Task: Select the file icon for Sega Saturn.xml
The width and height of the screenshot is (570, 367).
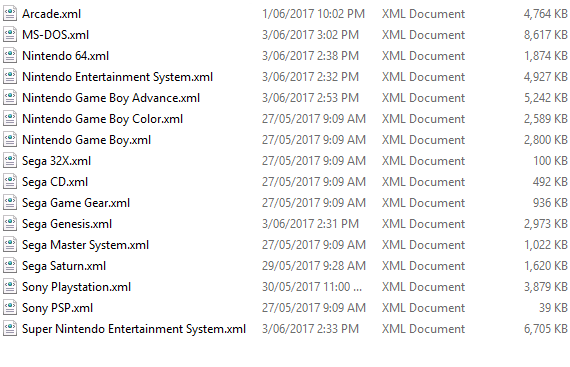Action: (10, 266)
